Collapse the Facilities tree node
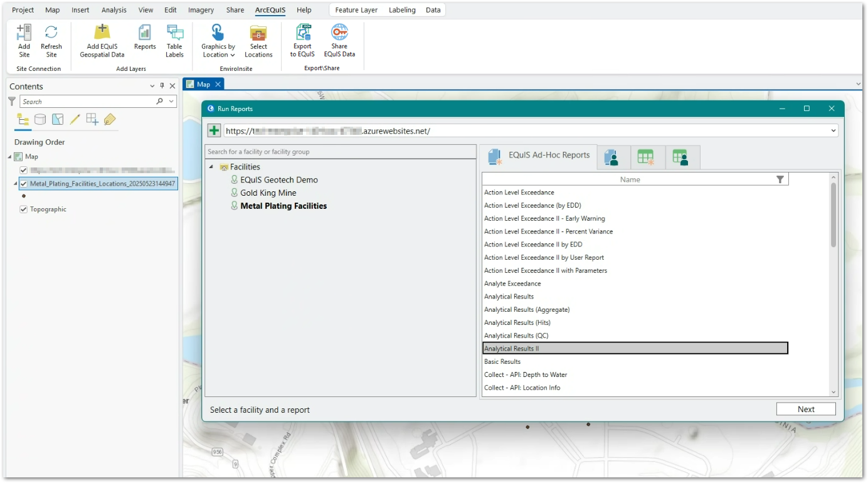This screenshot has height=483, width=868. click(x=211, y=167)
